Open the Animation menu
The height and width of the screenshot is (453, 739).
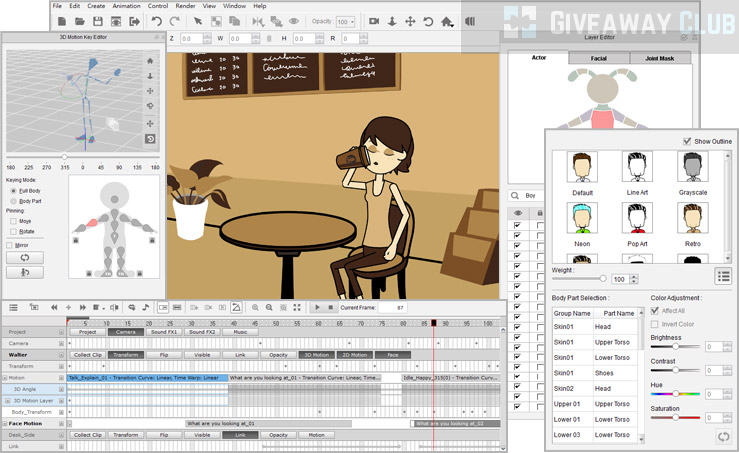[126, 6]
